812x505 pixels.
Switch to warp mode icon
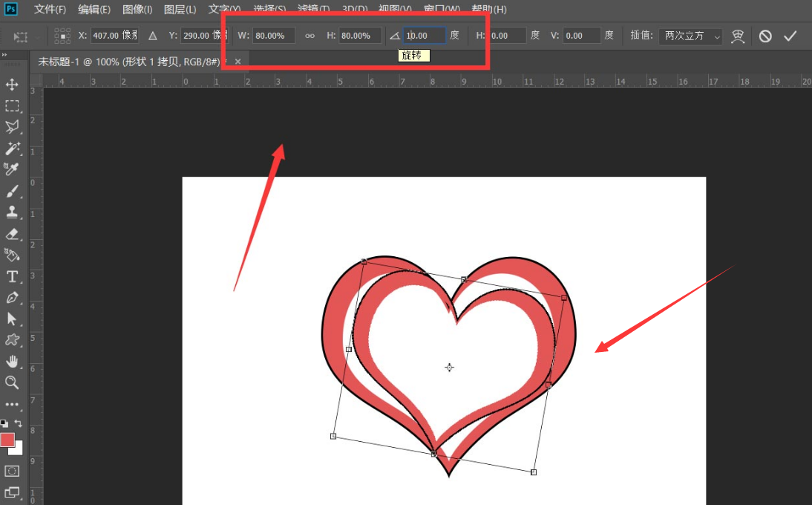pos(738,36)
